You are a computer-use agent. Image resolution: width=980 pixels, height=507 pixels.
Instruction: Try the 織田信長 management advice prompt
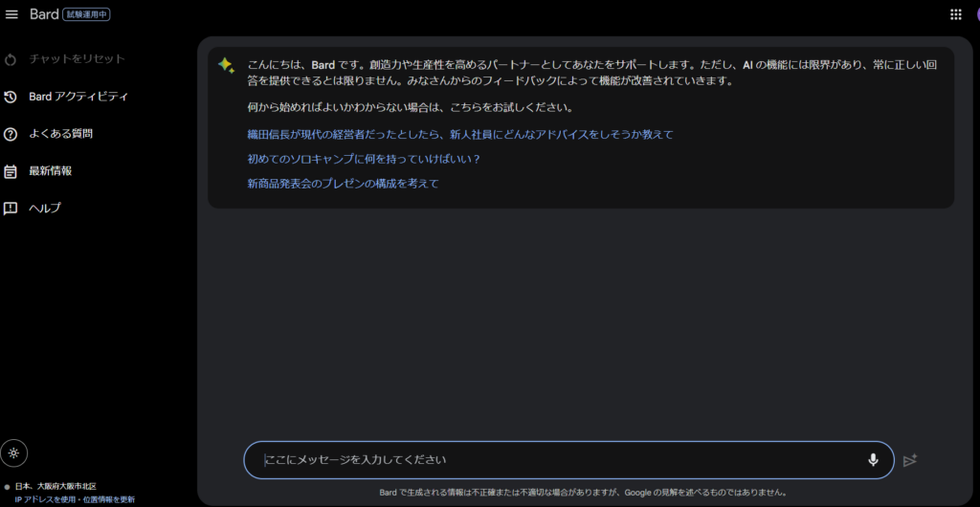point(460,134)
